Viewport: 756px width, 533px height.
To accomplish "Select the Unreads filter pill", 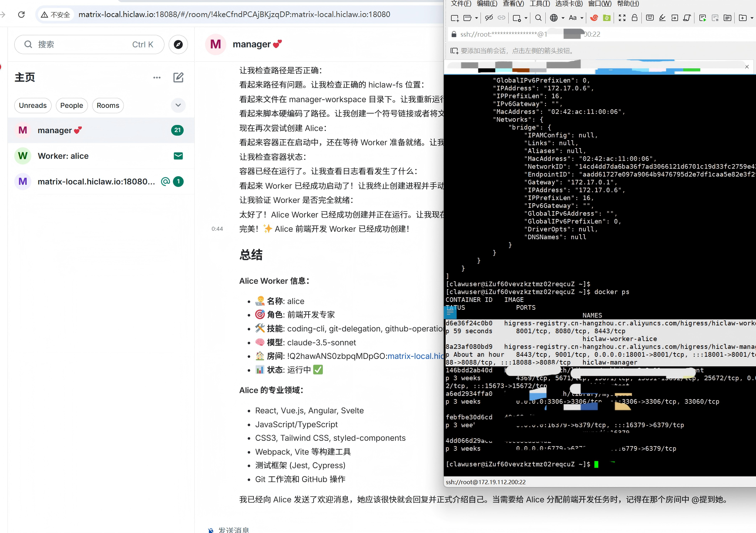I will (33, 106).
